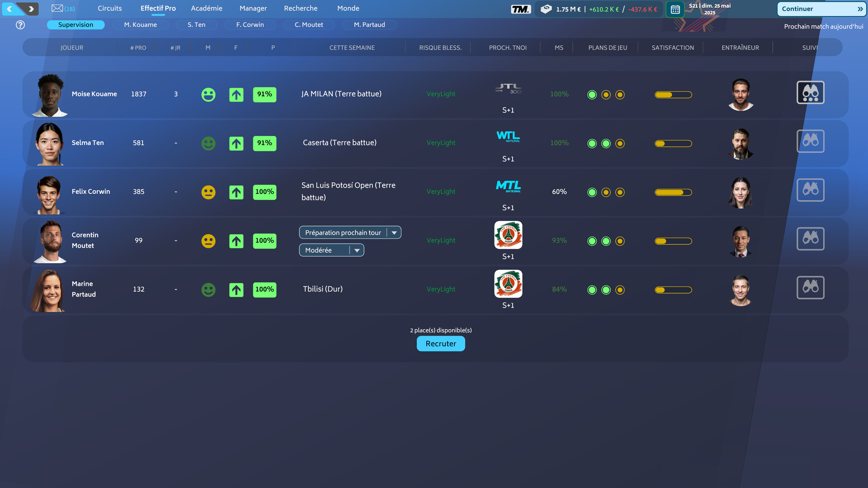The height and width of the screenshot is (488, 868).
Task: Open the Circuits menu
Action: click(x=110, y=9)
